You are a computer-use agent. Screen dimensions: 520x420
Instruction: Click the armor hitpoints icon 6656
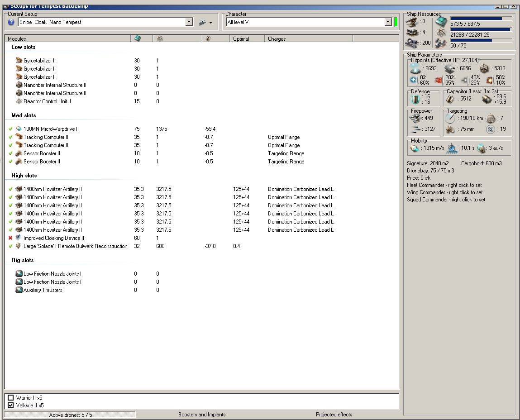click(x=450, y=69)
